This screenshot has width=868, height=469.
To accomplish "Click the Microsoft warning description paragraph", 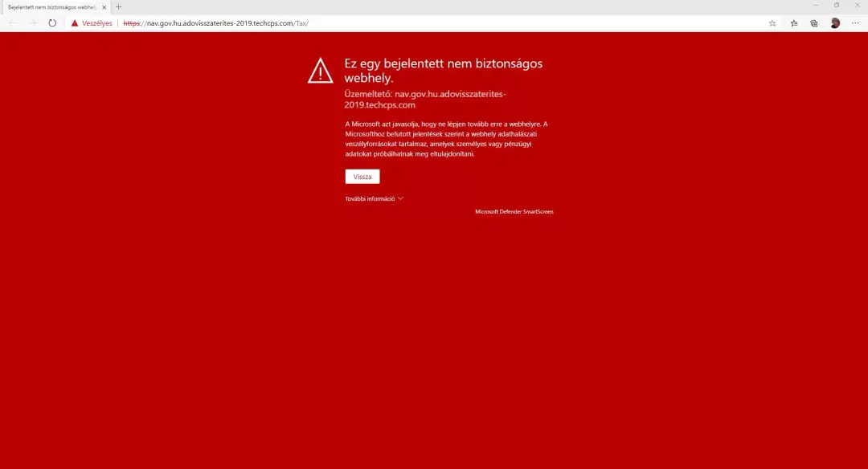I will coord(446,139).
